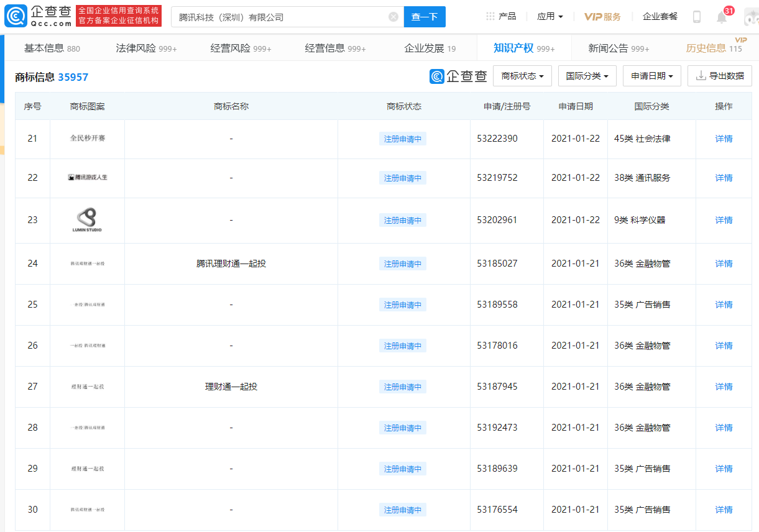Open 详情 for trademark 腾讯理财通一起投
Viewport: 759px width, 532px height.
point(723,263)
